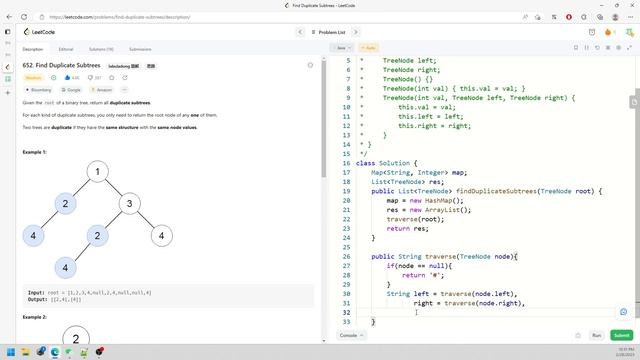
Task: Click 'class Solution {' on line 16
Action: [x=386, y=163]
